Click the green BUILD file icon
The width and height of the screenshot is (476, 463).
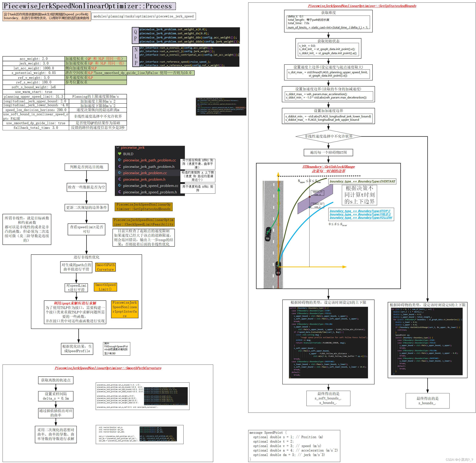point(120,154)
